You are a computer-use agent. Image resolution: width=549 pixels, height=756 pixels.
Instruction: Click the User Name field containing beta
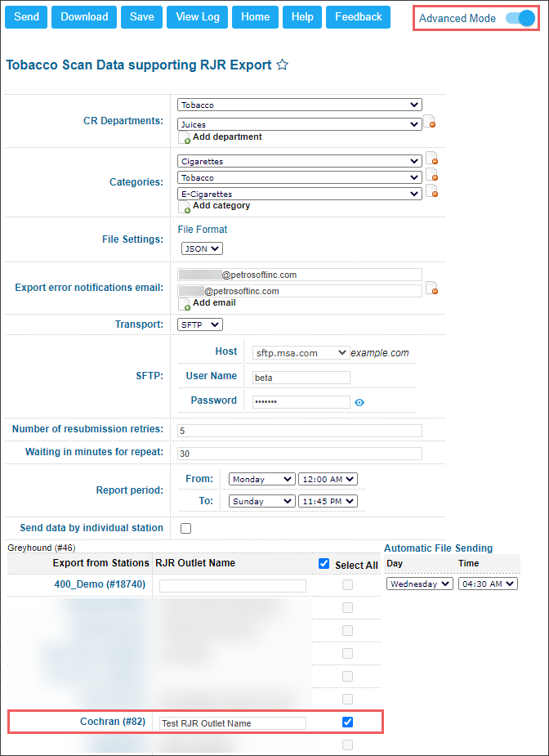[301, 378]
